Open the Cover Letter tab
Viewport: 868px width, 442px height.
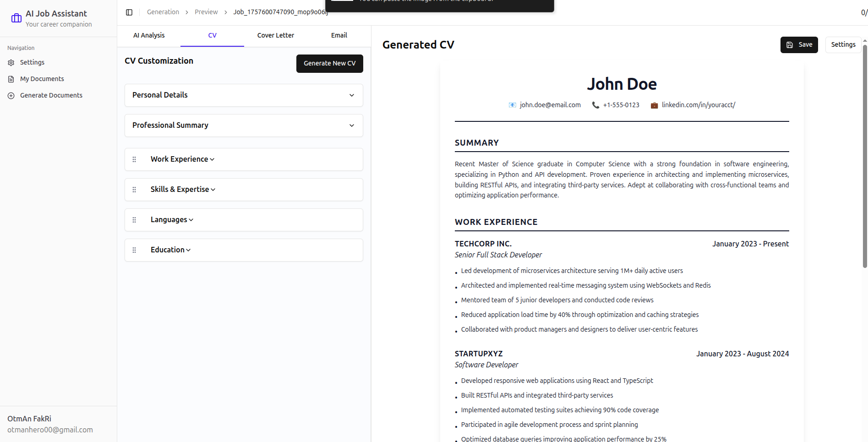coord(276,36)
